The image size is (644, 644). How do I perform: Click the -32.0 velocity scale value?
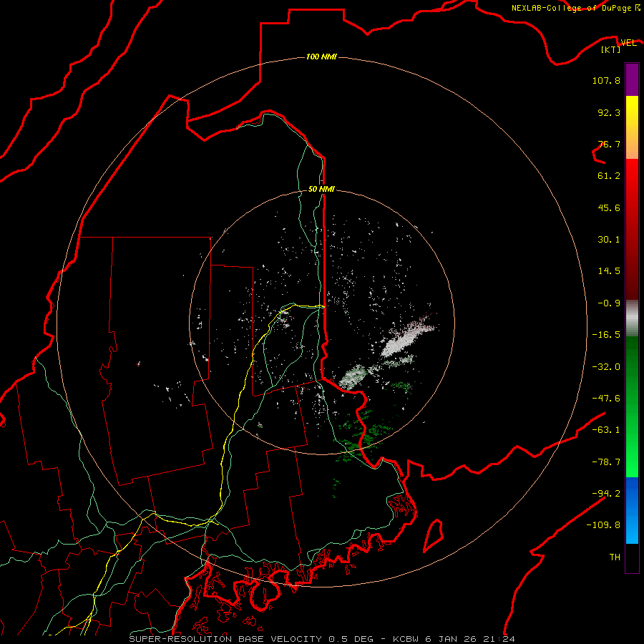point(606,367)
